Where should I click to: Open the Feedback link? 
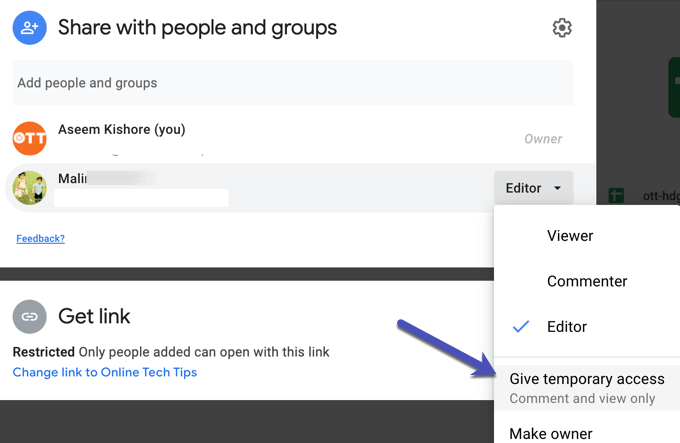(40, 239)
